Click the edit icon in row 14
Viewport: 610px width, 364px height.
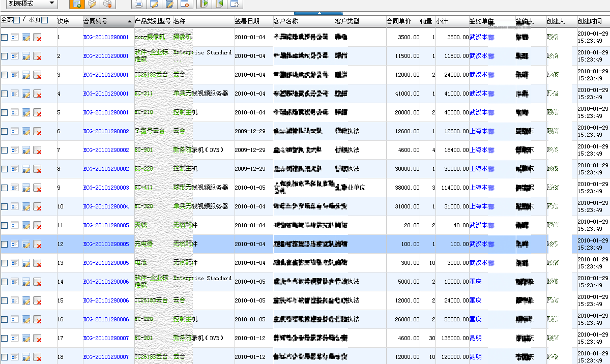(26, 282)
